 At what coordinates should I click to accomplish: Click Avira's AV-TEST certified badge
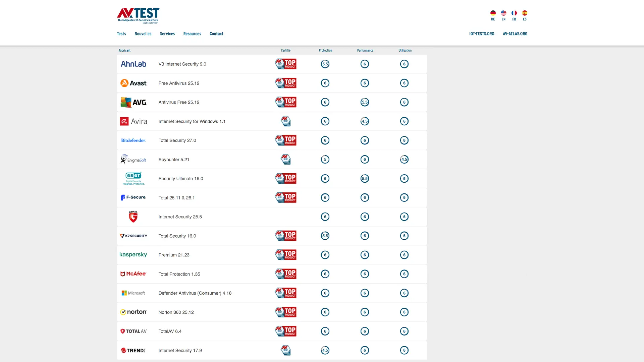click(285, 121)
